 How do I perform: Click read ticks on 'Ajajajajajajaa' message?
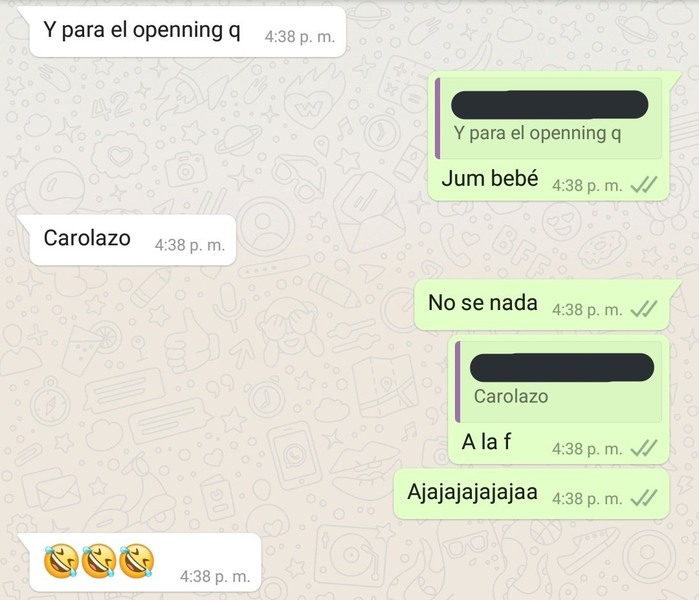[644, 498]
